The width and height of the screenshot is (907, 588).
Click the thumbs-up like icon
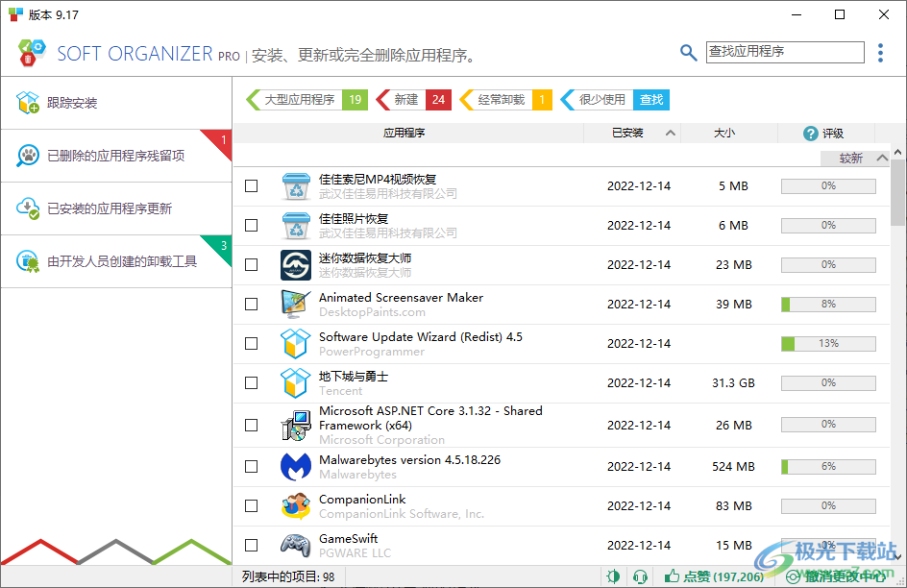[672, 576]
